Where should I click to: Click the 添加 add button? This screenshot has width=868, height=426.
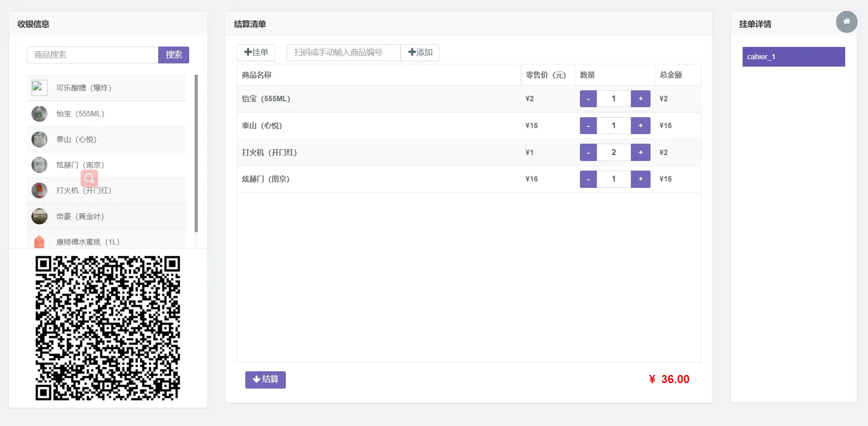click(x=420, y=52)
